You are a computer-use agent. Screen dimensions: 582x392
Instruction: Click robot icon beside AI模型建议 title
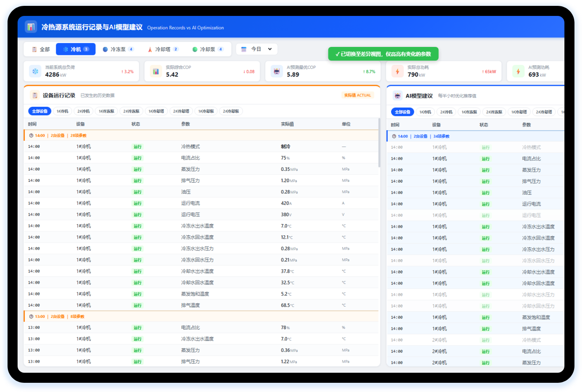(x=397, y=96)
